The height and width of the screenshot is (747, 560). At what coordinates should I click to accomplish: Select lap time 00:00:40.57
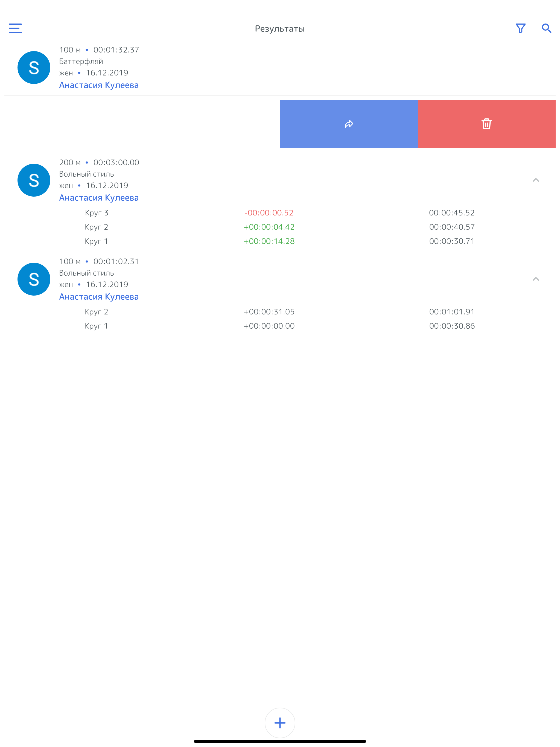click(x=452, y=227)
